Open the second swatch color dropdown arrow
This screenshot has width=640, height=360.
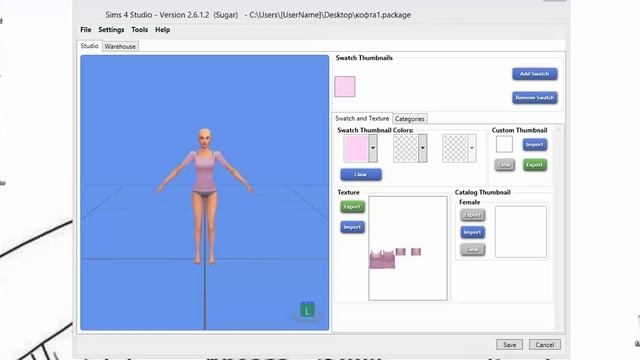pyautogui.click(x=422, y=149)
